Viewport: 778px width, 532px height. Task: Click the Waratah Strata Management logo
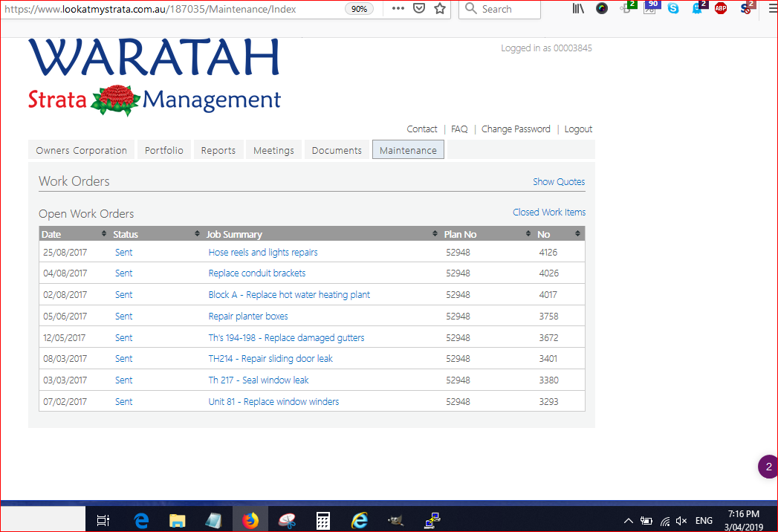click(155, 78)
